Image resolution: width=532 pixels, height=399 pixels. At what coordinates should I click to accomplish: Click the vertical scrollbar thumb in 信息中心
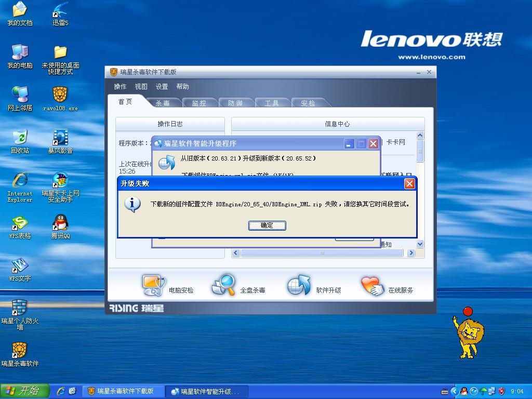[x=420, y=151]
